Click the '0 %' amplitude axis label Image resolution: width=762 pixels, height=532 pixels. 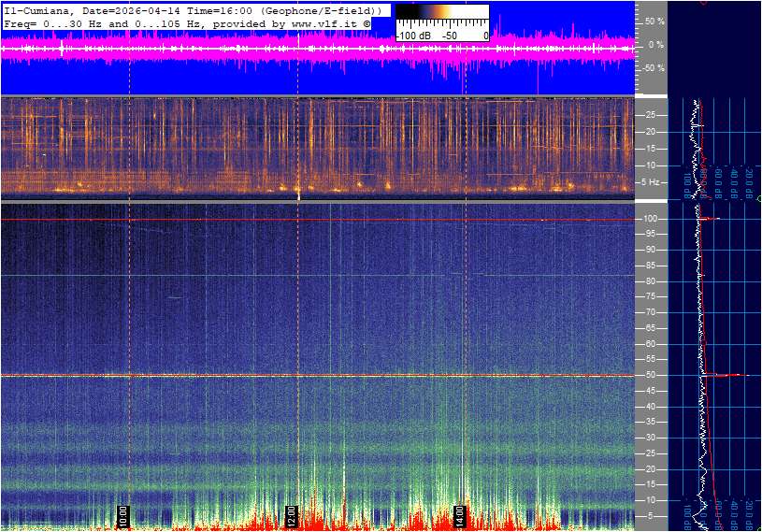point(656,45)
